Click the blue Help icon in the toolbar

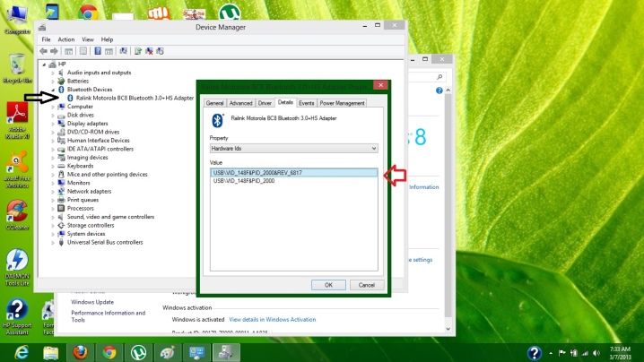[x=98, y=51]
